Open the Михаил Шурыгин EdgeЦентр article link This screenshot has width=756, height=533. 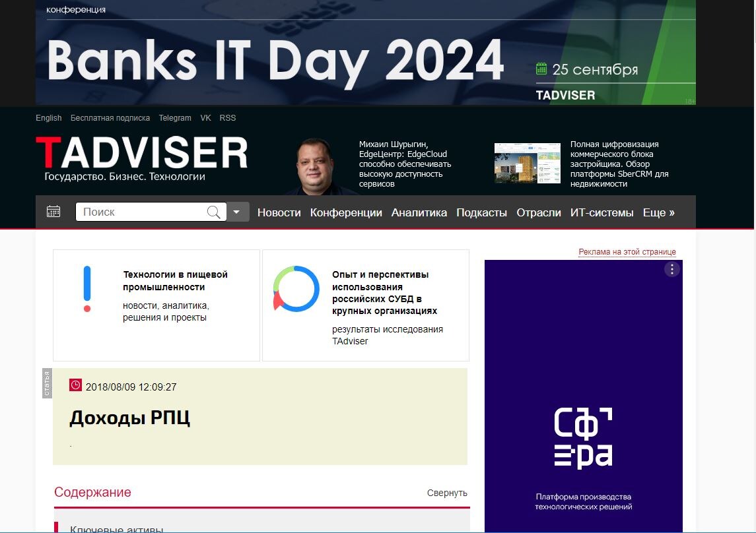click(405, 164)
